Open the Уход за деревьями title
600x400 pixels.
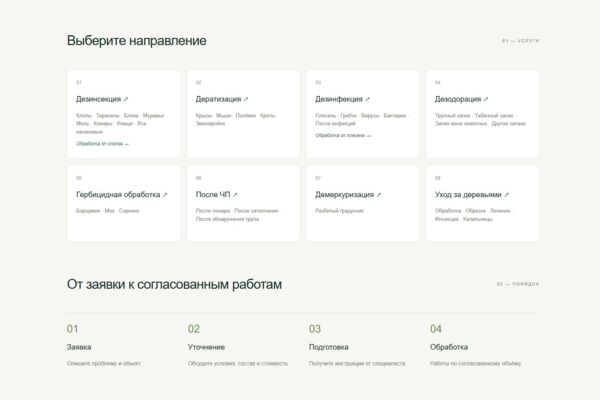pos(468,194)
